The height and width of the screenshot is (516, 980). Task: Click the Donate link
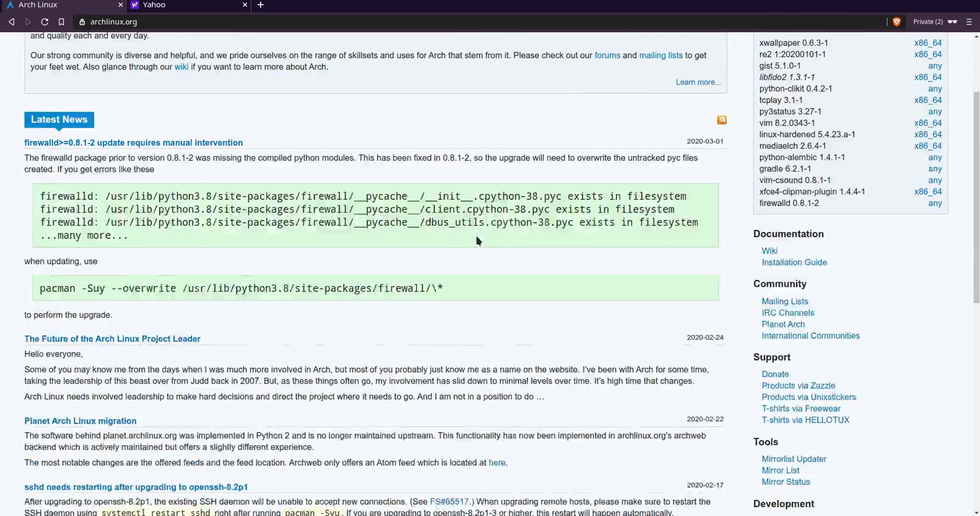point(775,374)
